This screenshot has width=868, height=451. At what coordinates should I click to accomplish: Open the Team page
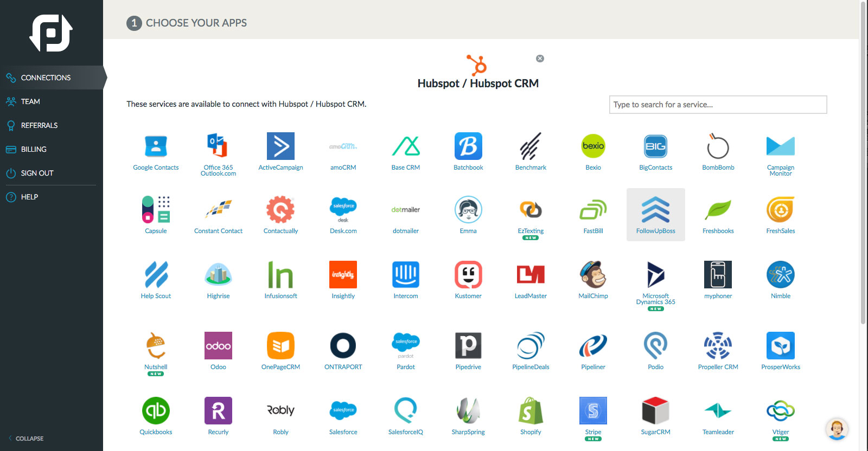click(x=30, y=101)
